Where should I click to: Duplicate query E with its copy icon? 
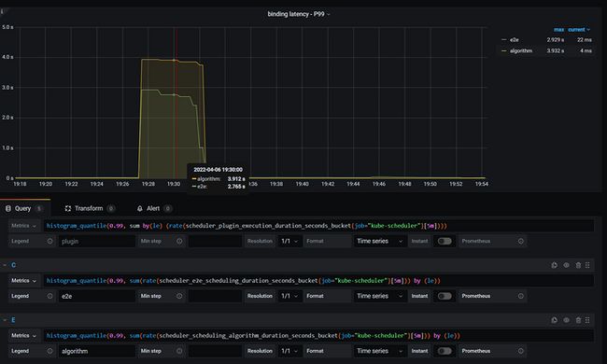(x=555, y=320)
